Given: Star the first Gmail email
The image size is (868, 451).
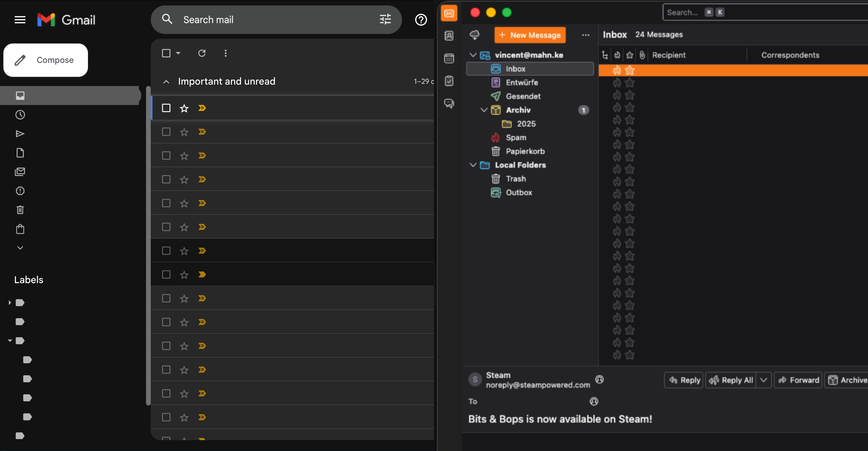Looking at the screenshot, I should coord(184,108).
